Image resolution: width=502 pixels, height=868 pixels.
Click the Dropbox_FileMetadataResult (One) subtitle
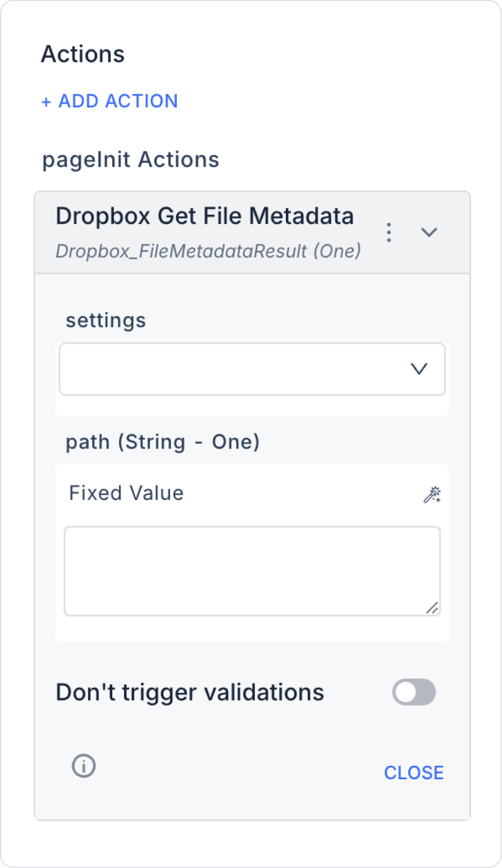[208, 251]
